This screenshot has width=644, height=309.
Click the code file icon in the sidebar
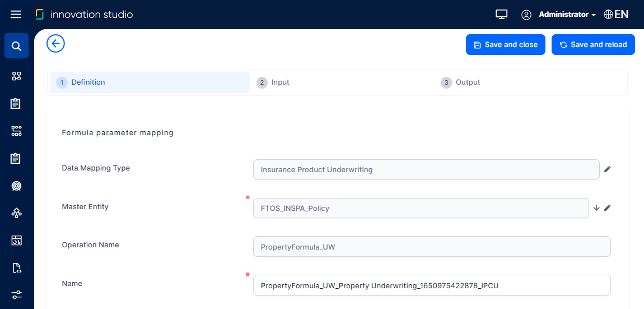pyautogui.click(x=16, y=268)
